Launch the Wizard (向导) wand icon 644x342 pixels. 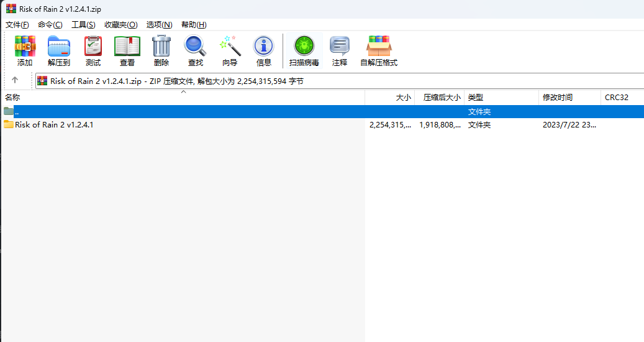coord(230,51)
